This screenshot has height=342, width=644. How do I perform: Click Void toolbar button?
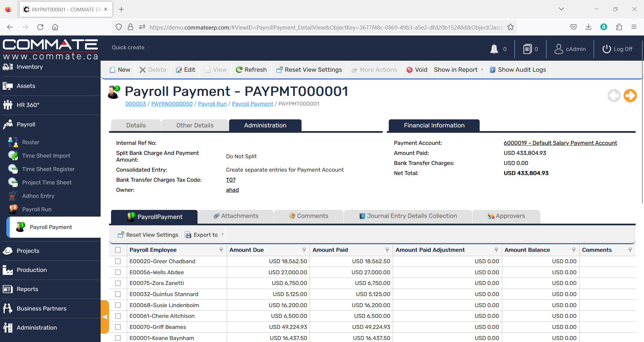tap(417, 70)
